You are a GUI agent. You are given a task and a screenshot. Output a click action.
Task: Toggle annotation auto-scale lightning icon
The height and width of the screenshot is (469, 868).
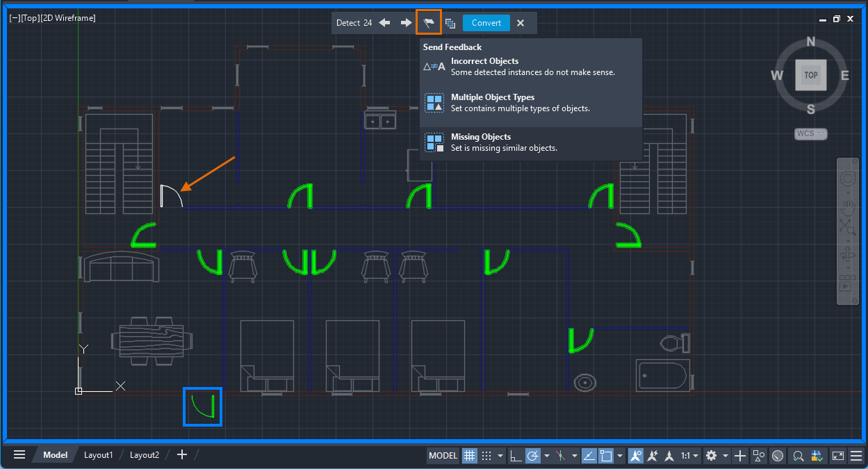tap(653, 456)
